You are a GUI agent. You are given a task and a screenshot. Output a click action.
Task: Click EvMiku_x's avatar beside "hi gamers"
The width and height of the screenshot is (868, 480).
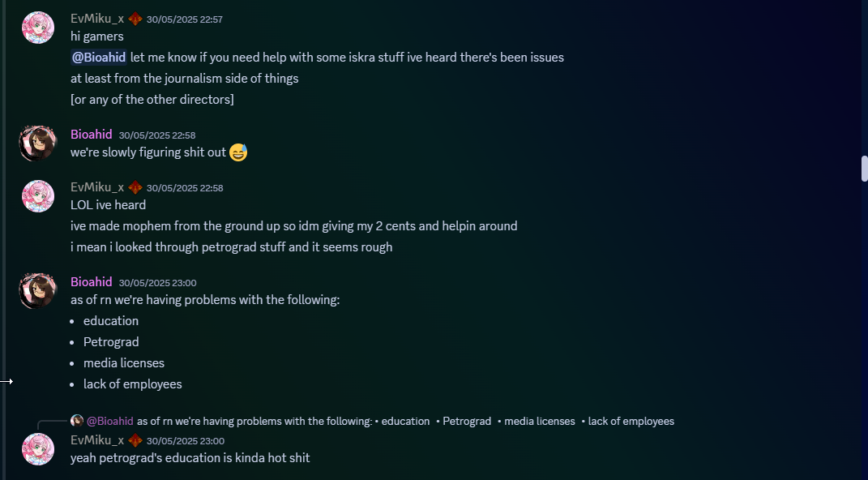pos(38,27)
